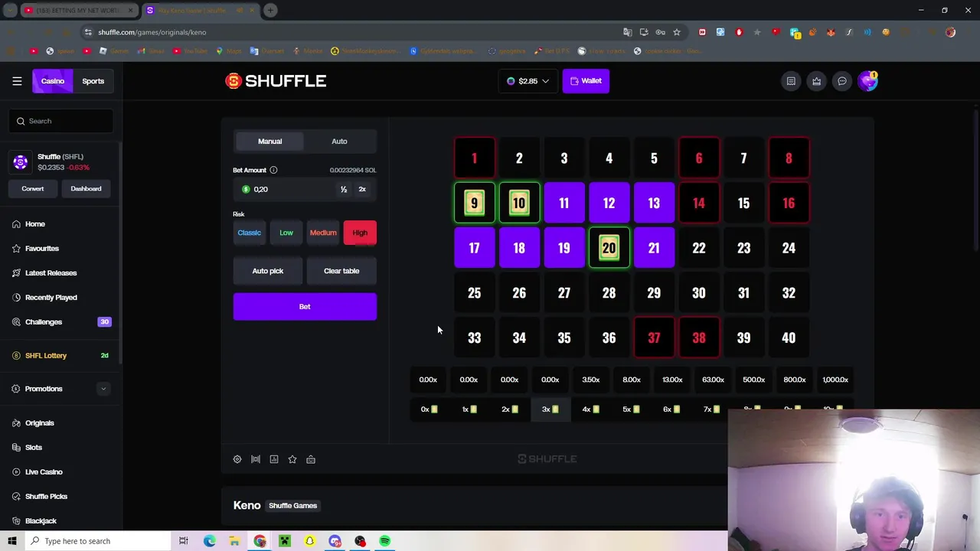980x551 pixels.
Task: Click browser address bar URL
Action: (152, 32)
